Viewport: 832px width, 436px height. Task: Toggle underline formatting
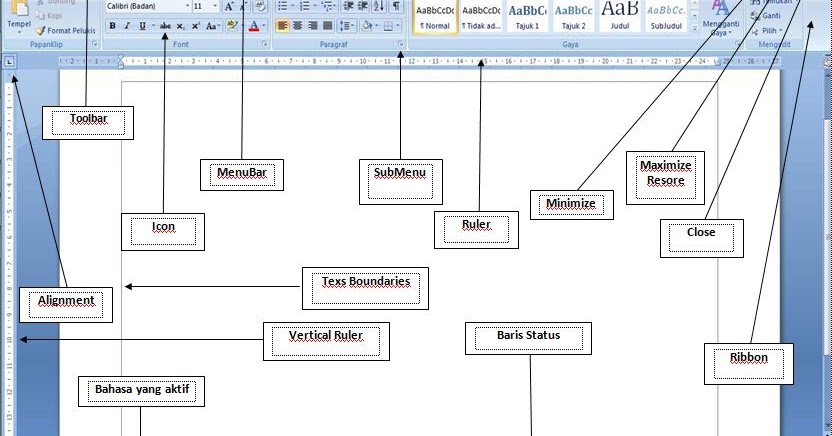pos(142,26)
